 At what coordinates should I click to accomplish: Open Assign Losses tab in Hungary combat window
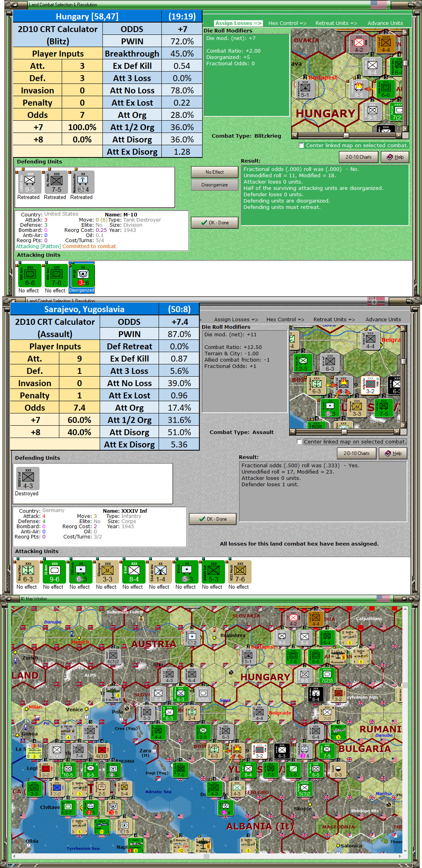click(x=238, y=23)
